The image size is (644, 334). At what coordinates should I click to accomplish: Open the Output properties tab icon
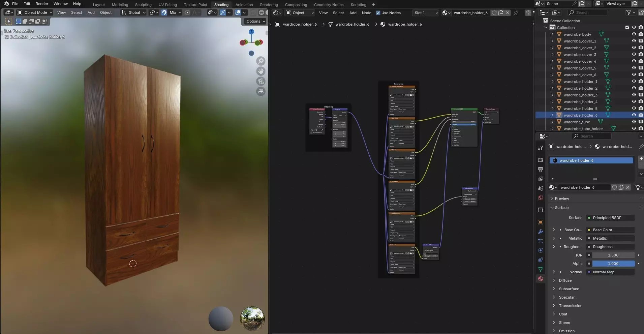point(541,170)
